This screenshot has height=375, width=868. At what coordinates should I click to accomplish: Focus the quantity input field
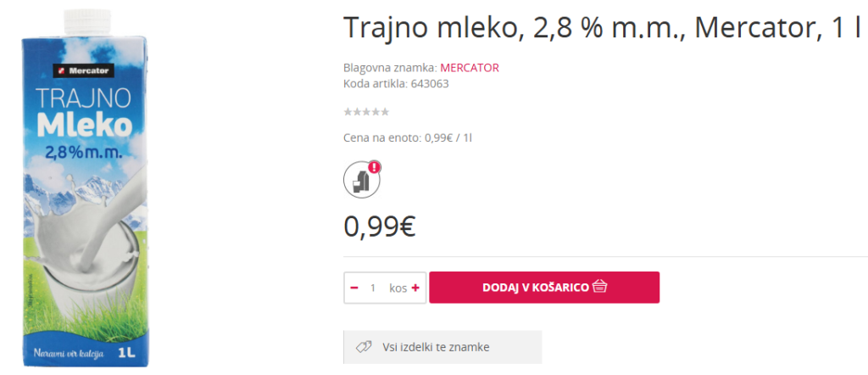coord(373,288)
